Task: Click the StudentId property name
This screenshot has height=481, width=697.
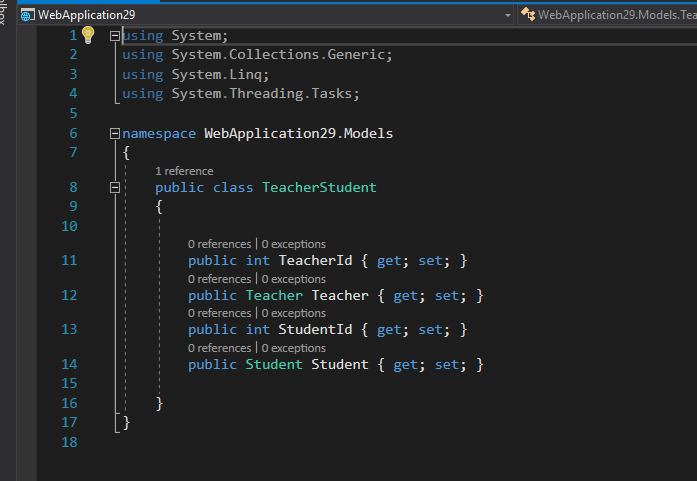Action: (315, 329)
